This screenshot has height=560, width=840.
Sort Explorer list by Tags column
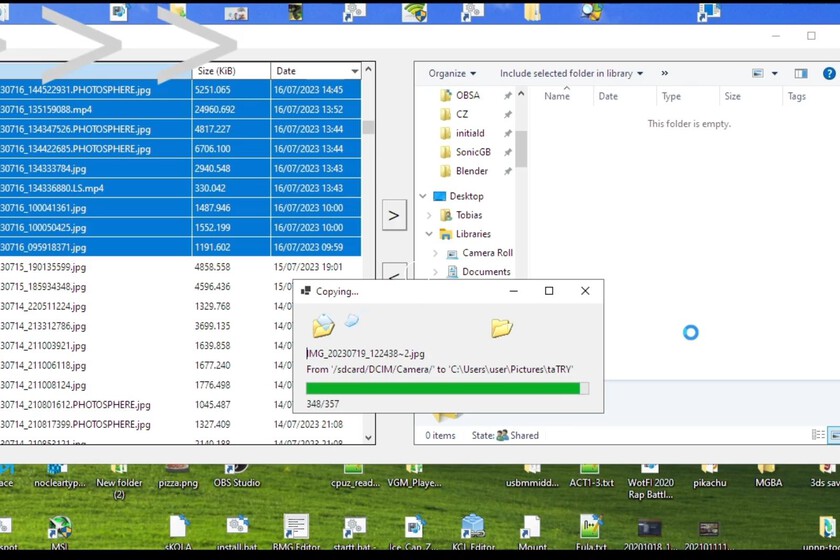pos(797,96)
